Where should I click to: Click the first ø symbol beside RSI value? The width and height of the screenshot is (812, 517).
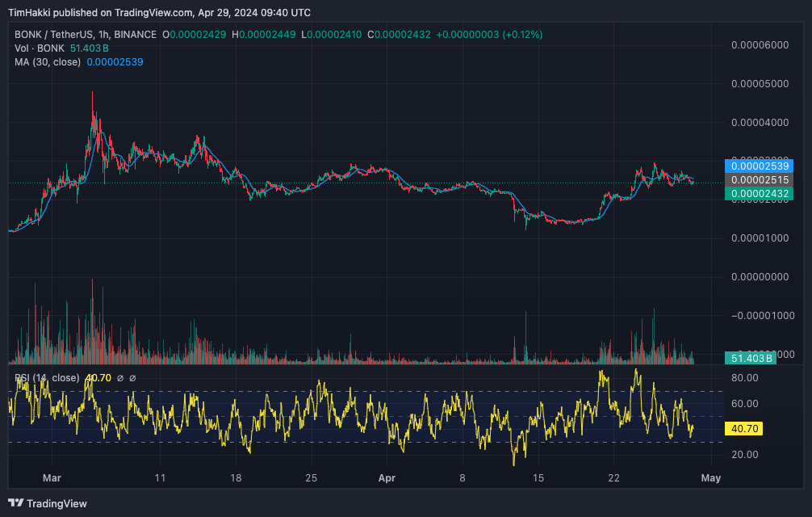tap(120, 378)
